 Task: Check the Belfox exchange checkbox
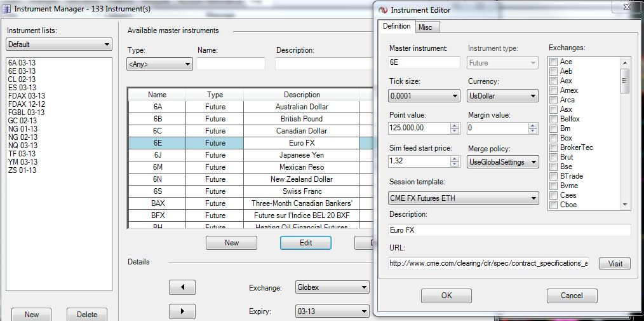click(x=554, y=120)
